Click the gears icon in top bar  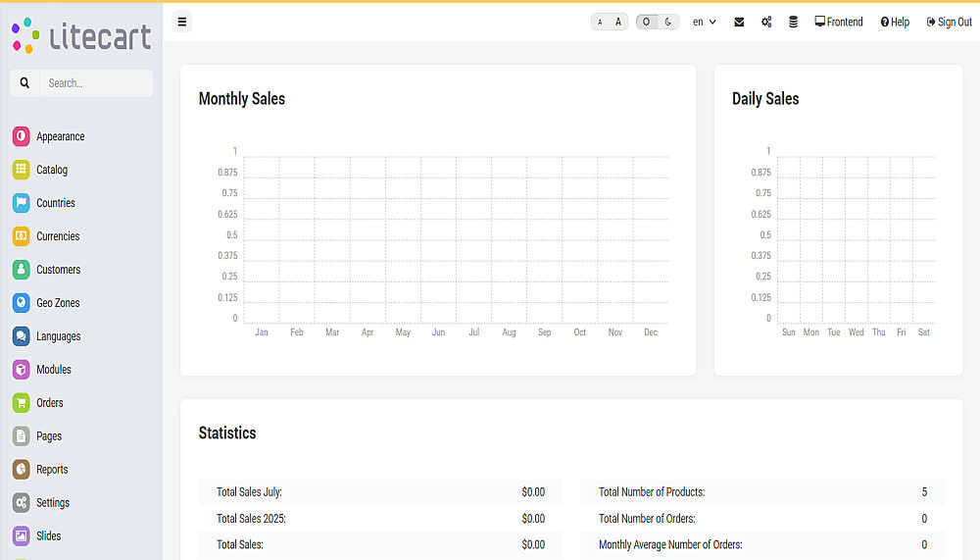[x=766, y=22]
